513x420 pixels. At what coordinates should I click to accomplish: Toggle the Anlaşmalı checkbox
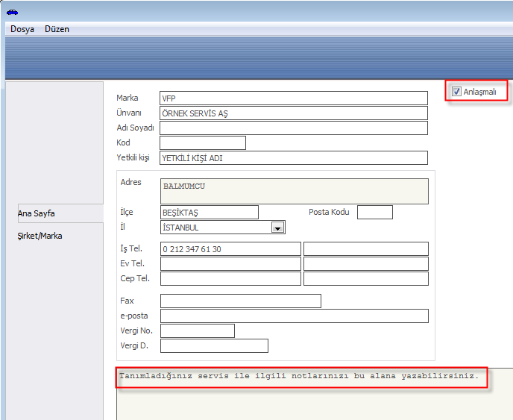456,92
